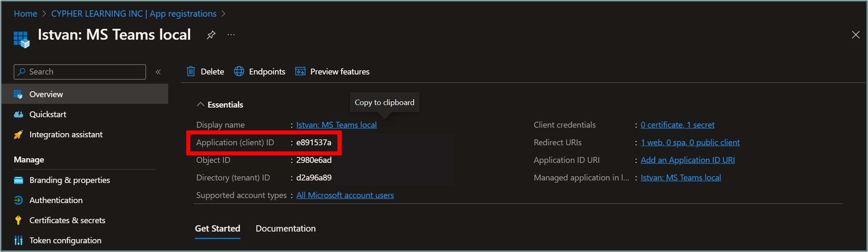Open Endpoints panel

260,72
